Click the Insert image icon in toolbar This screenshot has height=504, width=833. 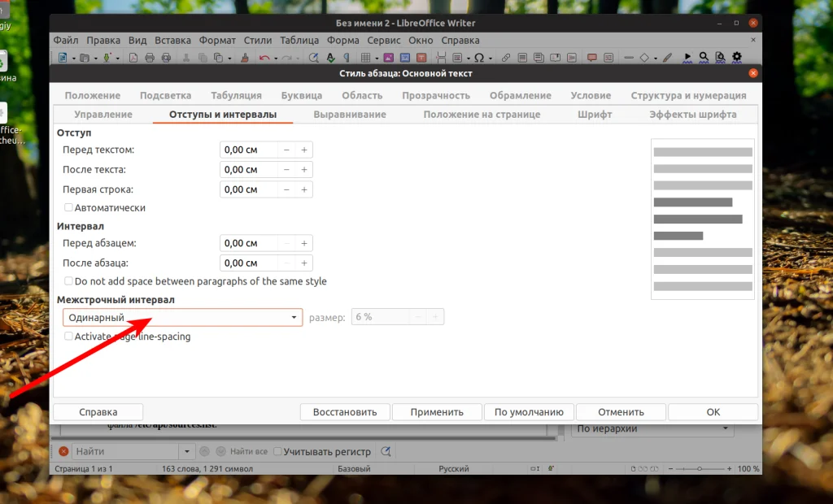pyautogui.click(x=388, y=58)
